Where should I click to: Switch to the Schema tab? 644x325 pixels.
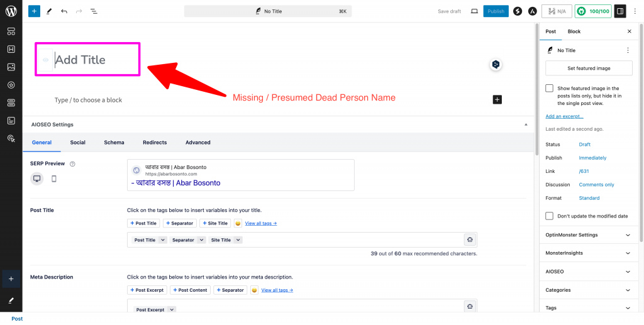click(114, 143)
